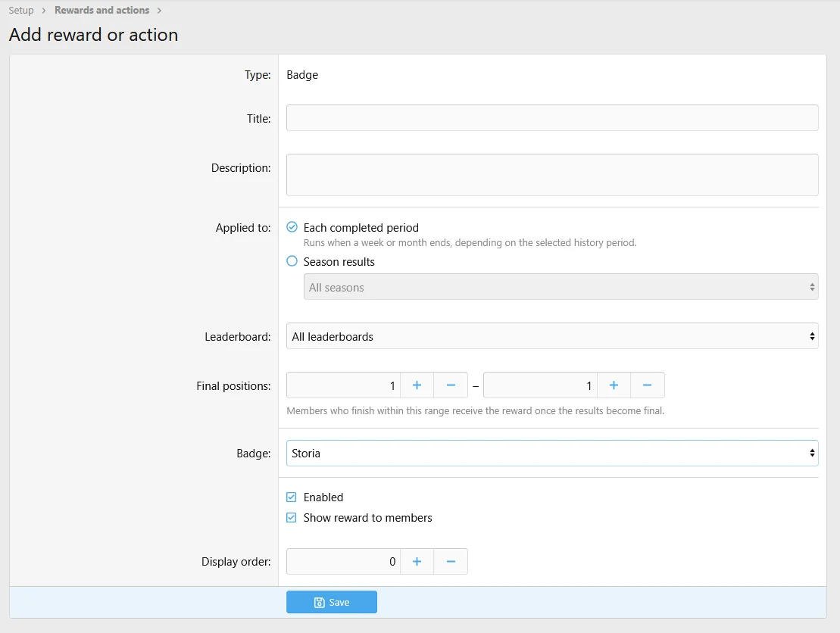Screen dimensions: 840x633
Task: Open the All seasons dropdown
Action: tap(561, 287)
